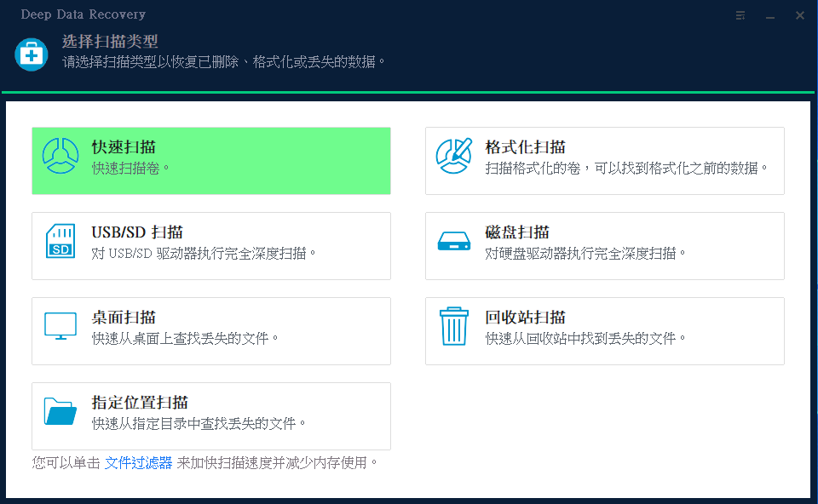
Task: Select the 快速扫描 scan option title
Action: [124, 147]
